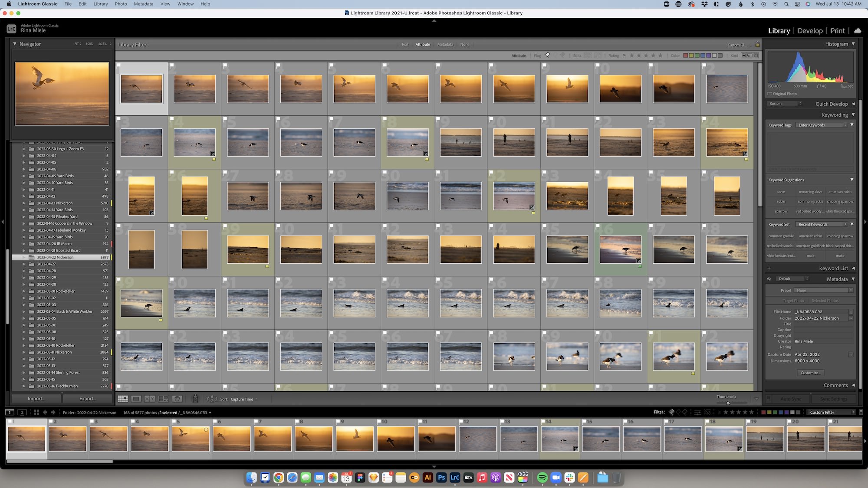Open Survey view icon

(x=163, y=399)
